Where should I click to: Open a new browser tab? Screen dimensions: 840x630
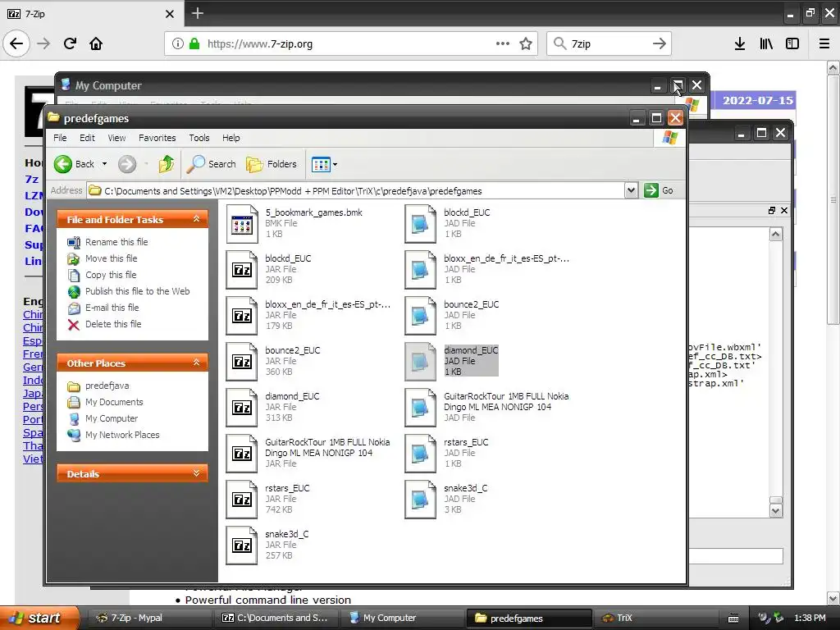click(x=197, y=13)
